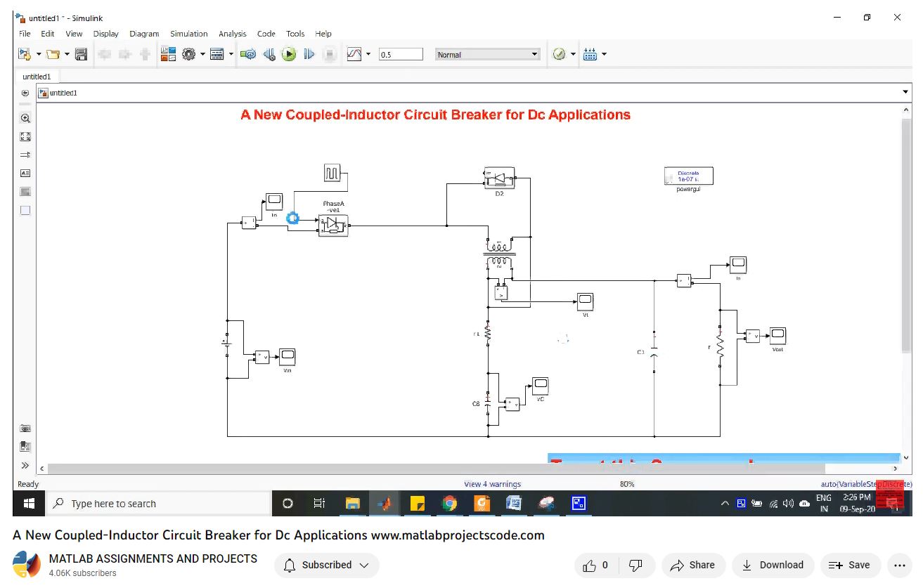Click the View 4 warnings link

(492, 484)
